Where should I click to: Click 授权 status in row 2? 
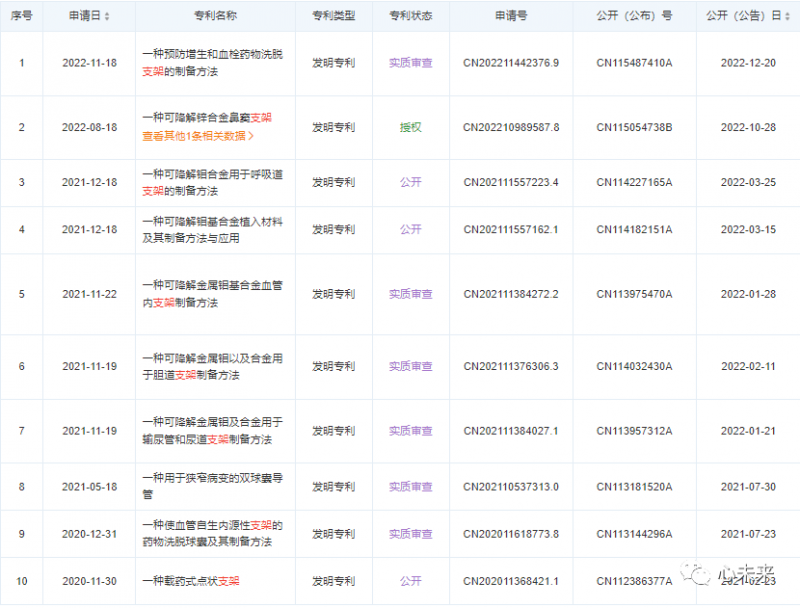[x=410, y=127]
